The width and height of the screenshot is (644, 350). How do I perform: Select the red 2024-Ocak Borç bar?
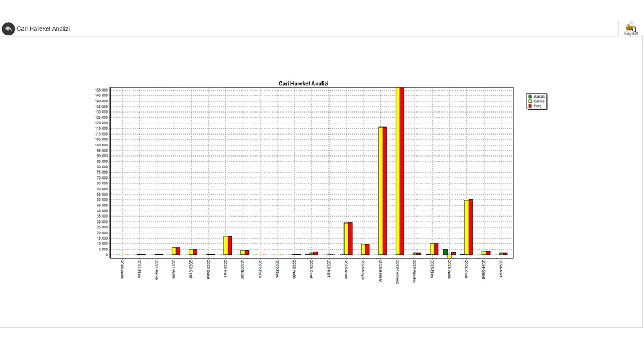tap(471, 227)
